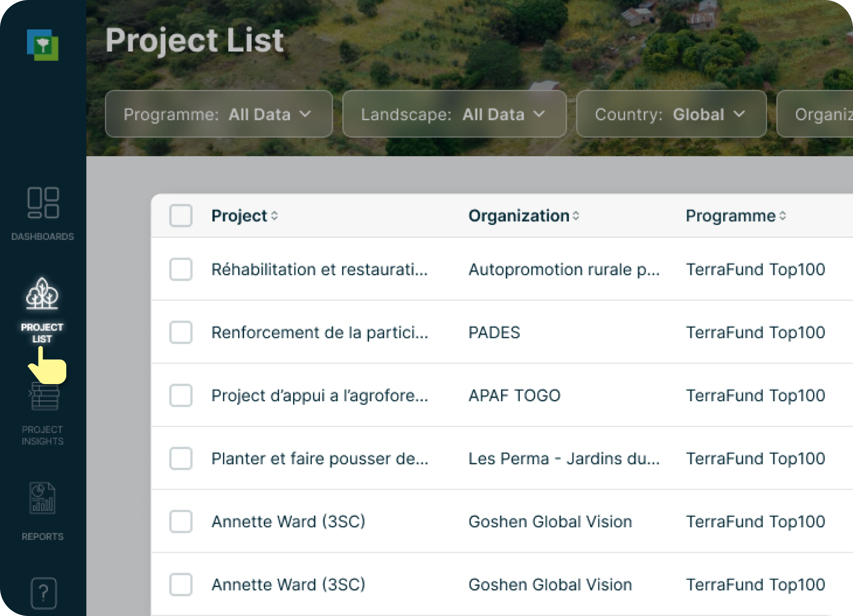Toggle sort order on the Programme column

point(736,216)
